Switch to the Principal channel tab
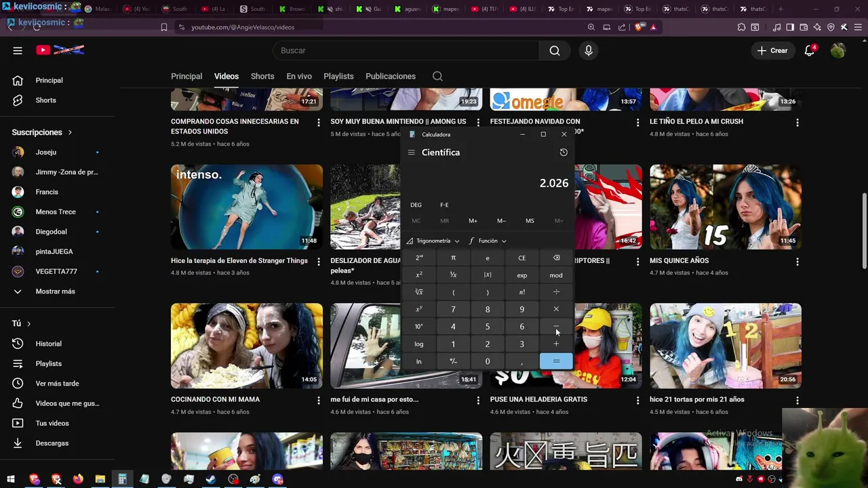The image size is (868, 488). pyautogui.click(x=186, y=77)
